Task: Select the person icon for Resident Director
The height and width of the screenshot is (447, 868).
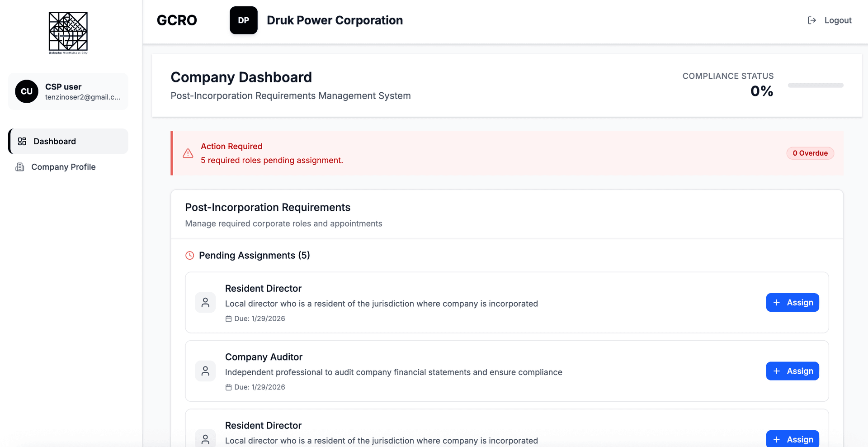Action: click(205, 302)
